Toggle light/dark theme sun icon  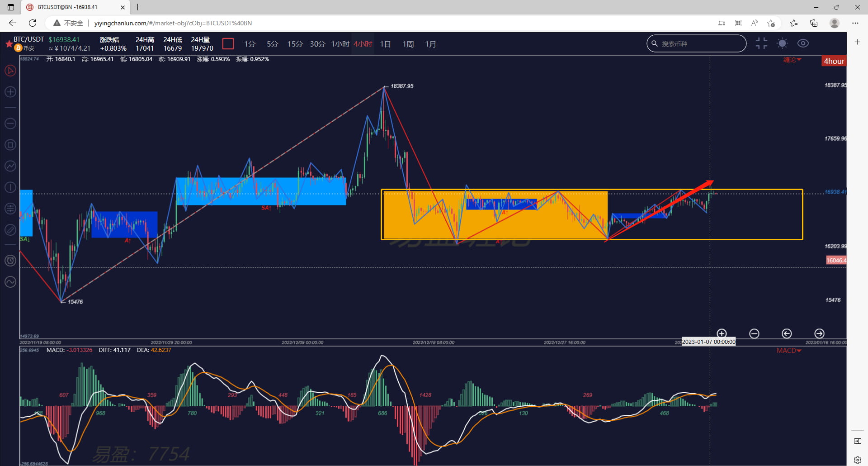(782, 43)
